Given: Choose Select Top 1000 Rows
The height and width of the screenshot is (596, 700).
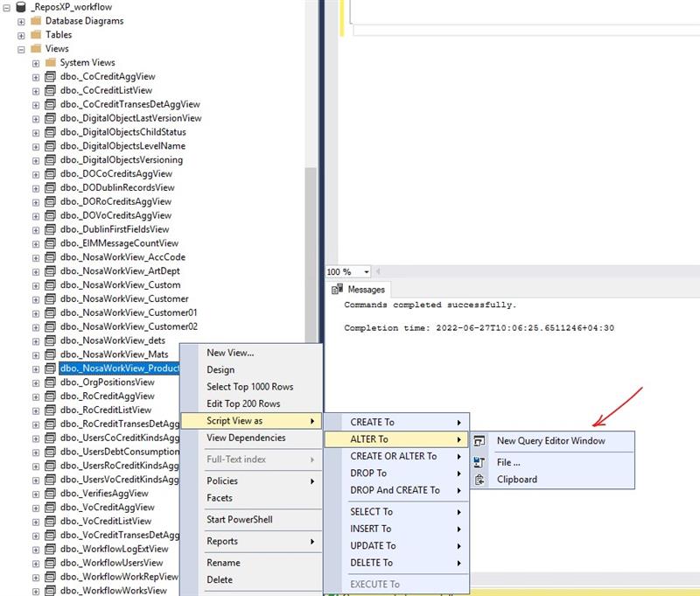Looking at the screenshot, I should point(249,387).
